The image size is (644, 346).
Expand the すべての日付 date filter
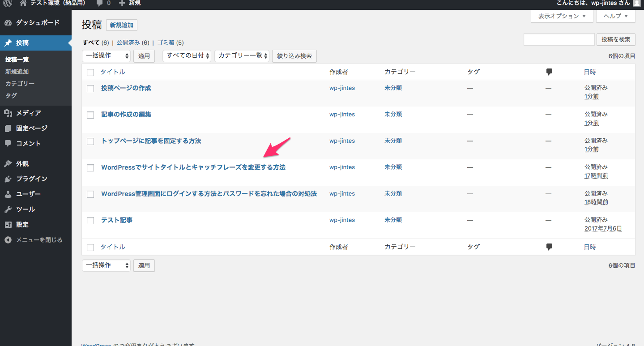[x=186, y=56]
